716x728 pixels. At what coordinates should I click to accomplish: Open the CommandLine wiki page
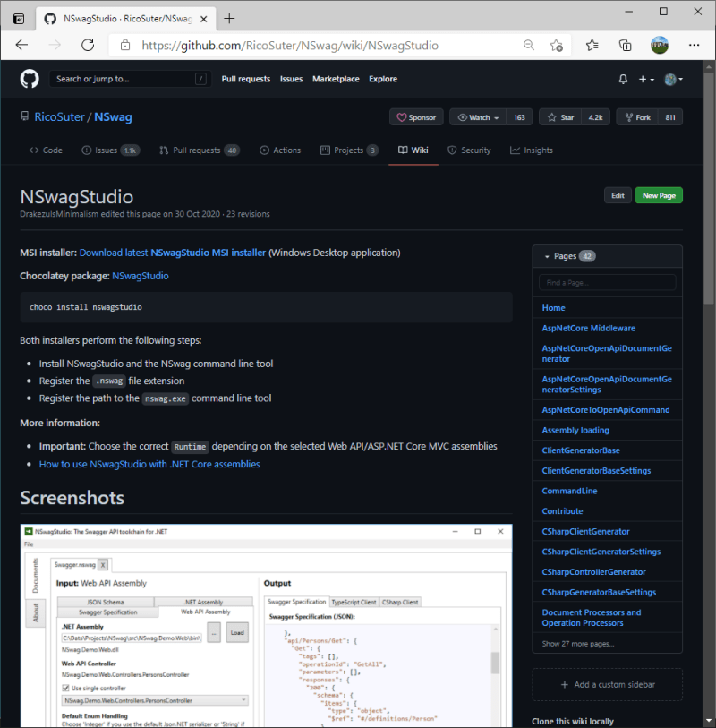click(569, 492)
